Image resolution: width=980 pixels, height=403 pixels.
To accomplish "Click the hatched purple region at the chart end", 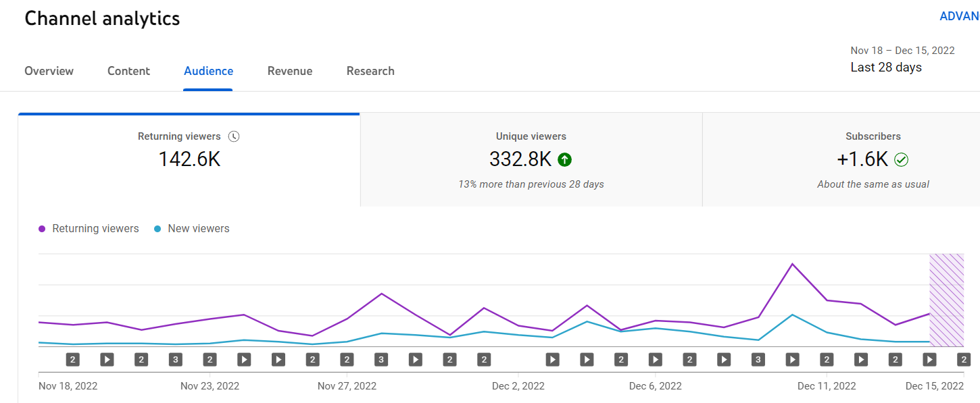I will pos(946,300).
